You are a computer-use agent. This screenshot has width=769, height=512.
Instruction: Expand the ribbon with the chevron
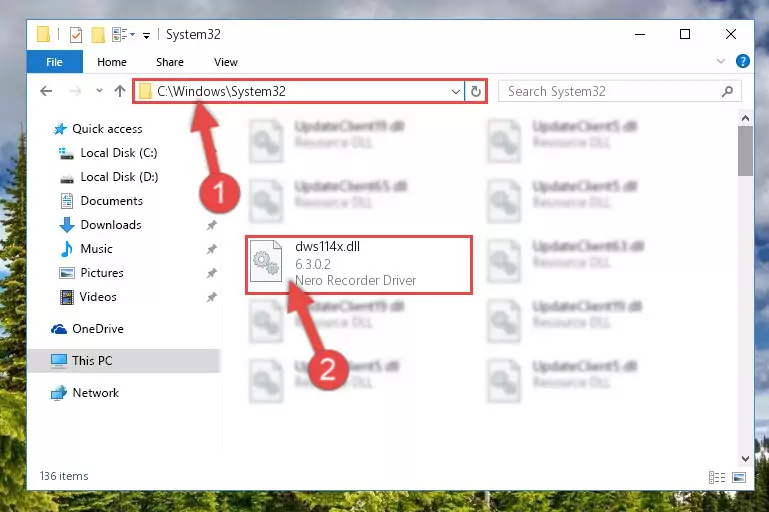tap(720, 61)
